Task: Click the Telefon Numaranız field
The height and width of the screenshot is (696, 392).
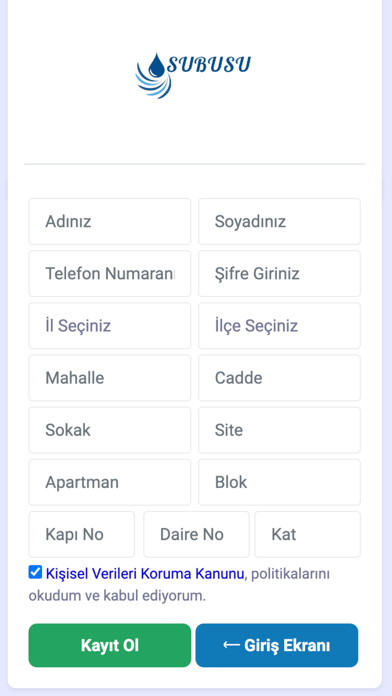Action: (x=110, y=273)
